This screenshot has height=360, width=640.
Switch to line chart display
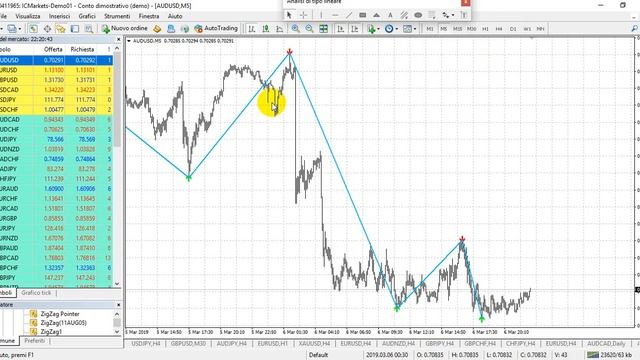click(x=280, y=29)
